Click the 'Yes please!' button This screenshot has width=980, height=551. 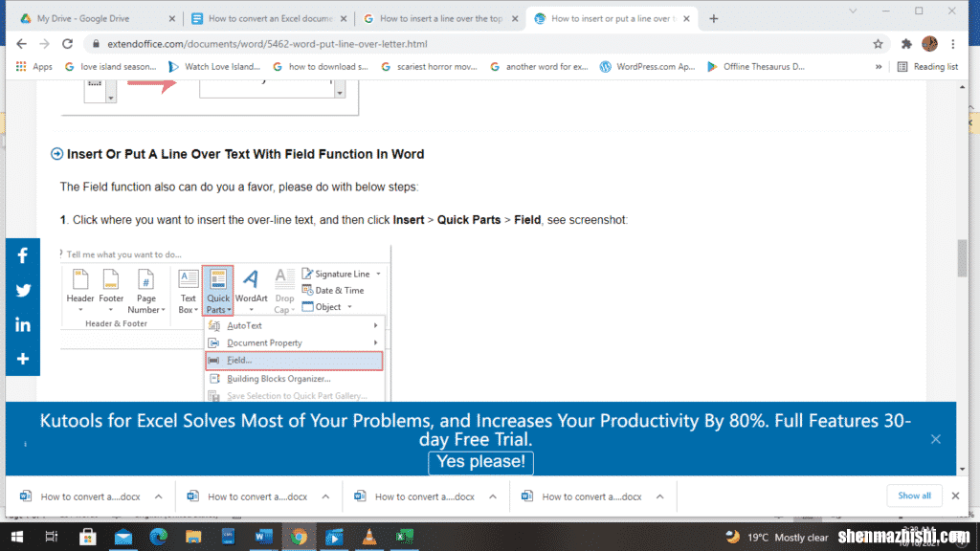(x=480, y=462)
